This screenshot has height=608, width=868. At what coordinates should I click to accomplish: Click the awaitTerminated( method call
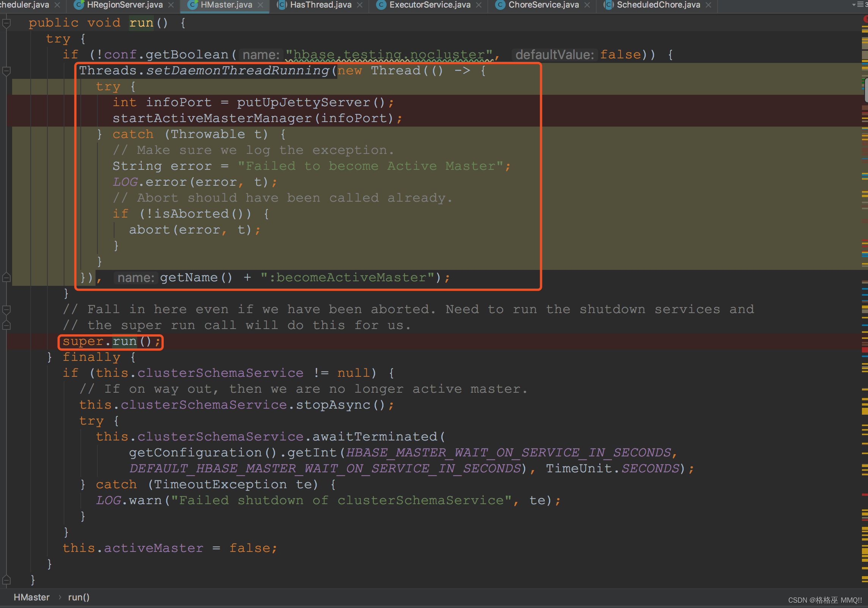coord(378,437)
